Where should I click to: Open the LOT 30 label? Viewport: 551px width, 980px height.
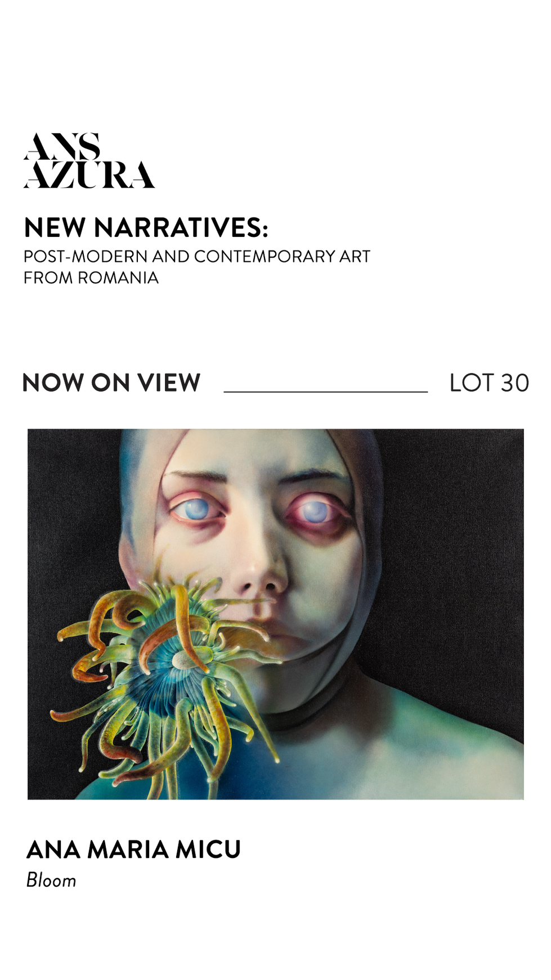tap(489, 383)
